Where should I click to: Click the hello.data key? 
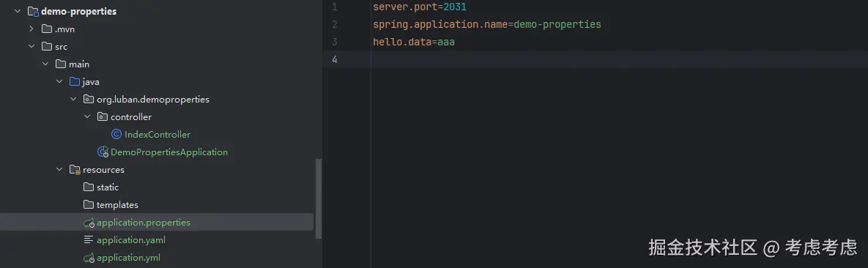click(402, 42)
